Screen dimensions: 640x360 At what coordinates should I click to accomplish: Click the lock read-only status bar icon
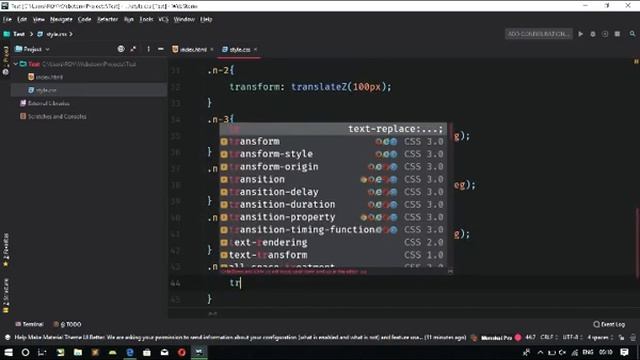click(621, 338)
